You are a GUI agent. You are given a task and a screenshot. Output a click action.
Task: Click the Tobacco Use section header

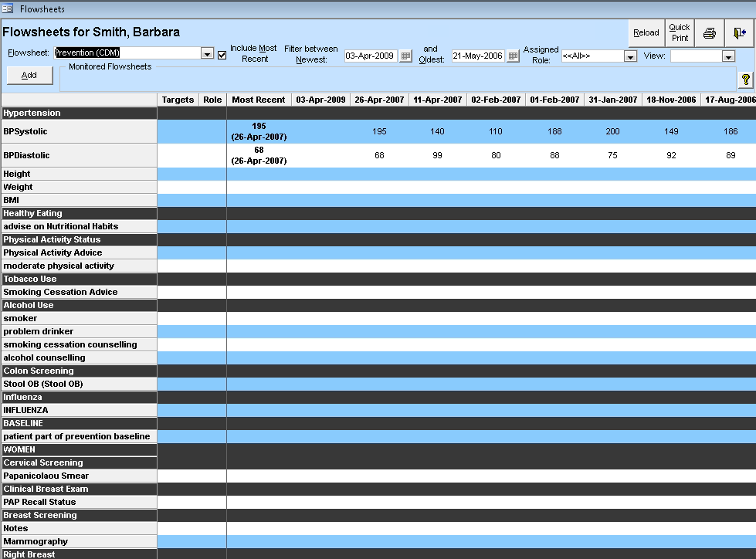tap(79, 279)
